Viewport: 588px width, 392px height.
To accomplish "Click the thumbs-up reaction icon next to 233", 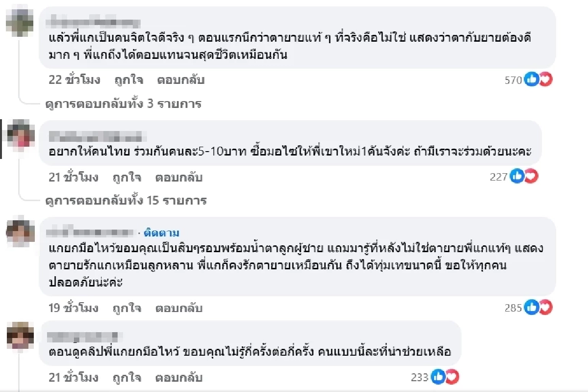I will (x=439, y=377).
